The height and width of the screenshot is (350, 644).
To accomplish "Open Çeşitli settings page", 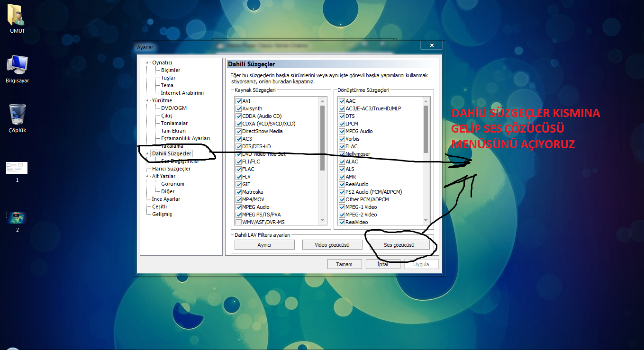I will pos(159,206).
